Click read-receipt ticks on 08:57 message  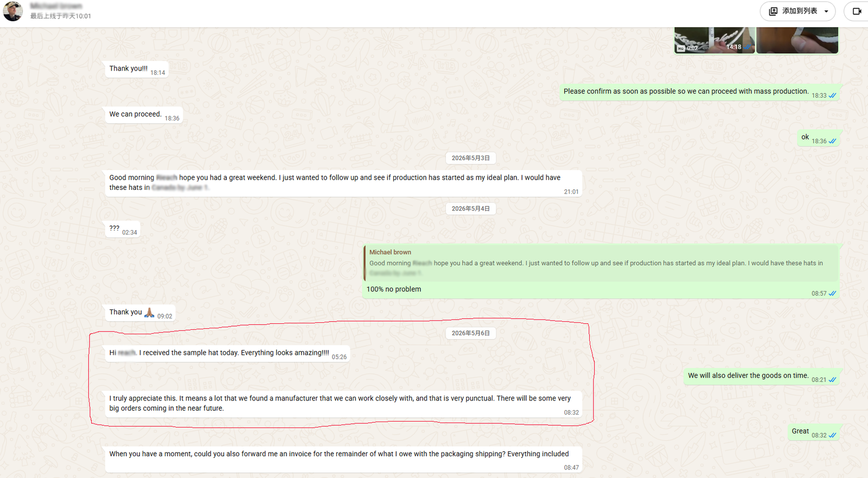832,294
